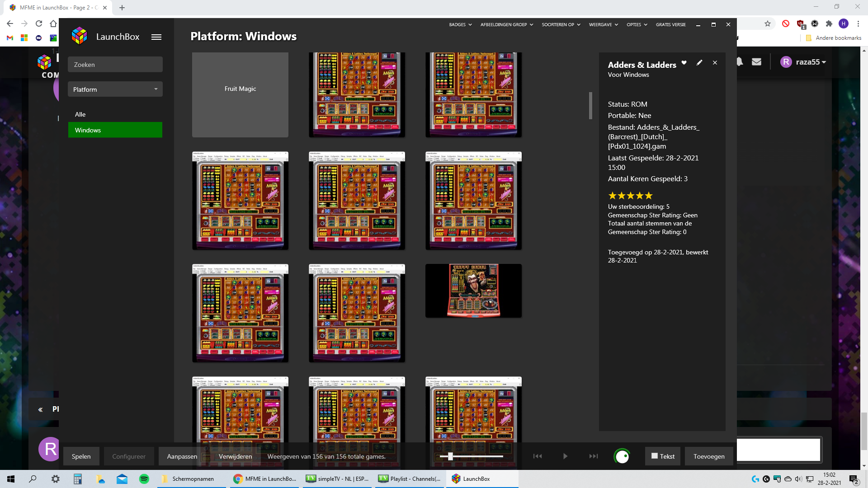Image resolution: width=868 pixels, height=488 pixels.
Task: Click Gratis Versie menu item
Action: pos(671,24)
